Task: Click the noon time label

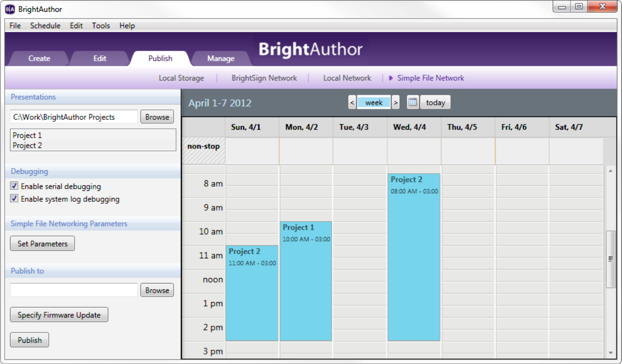Action: 213,280
